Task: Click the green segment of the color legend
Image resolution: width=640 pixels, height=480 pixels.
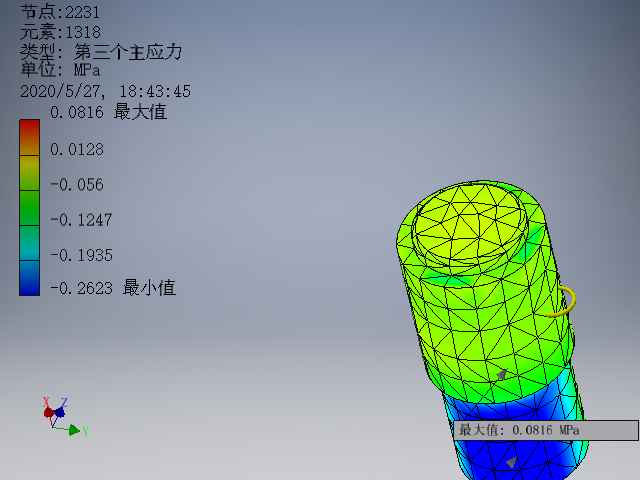Action: [x=29, y=208]
